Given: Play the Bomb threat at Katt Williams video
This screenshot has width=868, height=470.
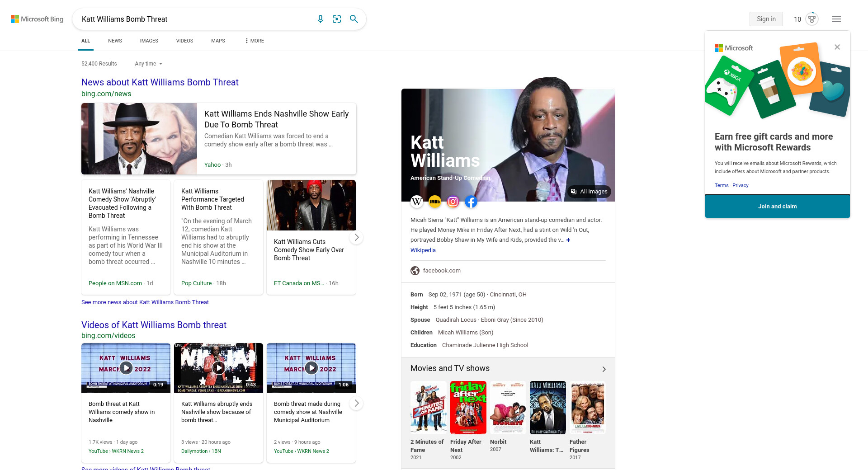Looking at the screenshot, I should pos(126,368).
